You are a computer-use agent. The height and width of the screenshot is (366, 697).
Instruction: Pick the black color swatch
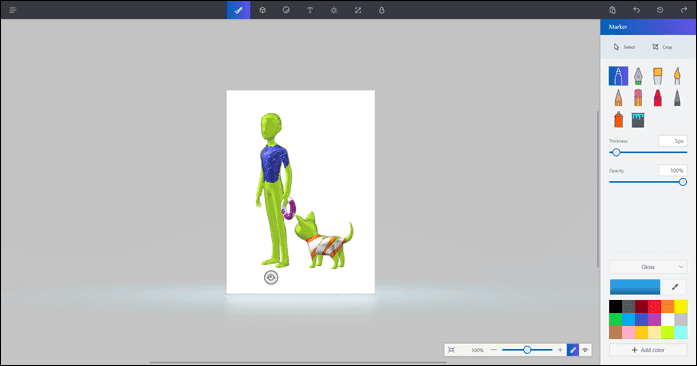click(x=616, y=306)
